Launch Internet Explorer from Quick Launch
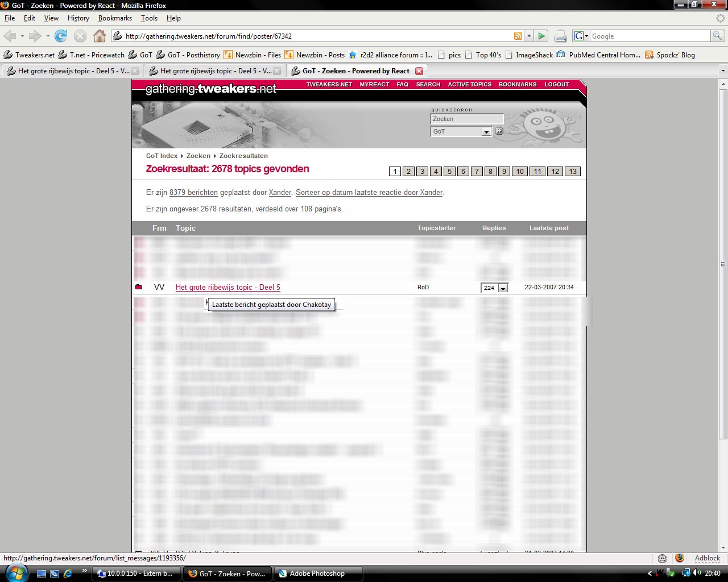Image resolution: width=728 pixels, height=582 pixels. (x=67, y=573)
